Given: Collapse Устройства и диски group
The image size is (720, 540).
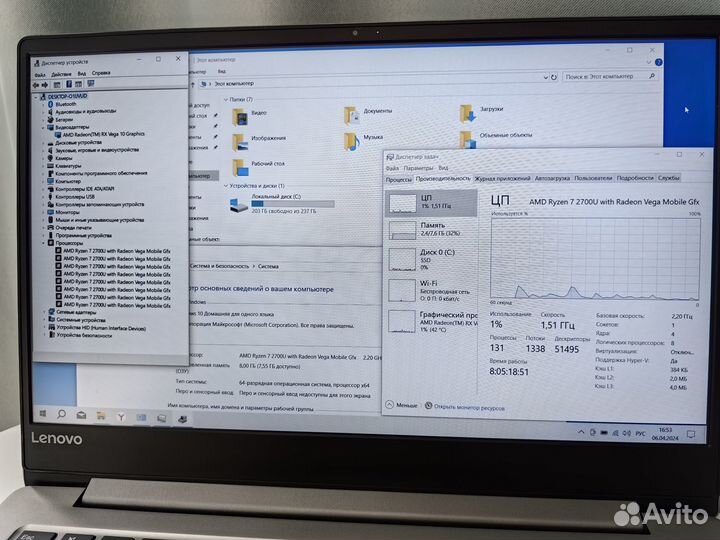Looking at the screenshot, I should pyautogui.click(x=225, y=186).
